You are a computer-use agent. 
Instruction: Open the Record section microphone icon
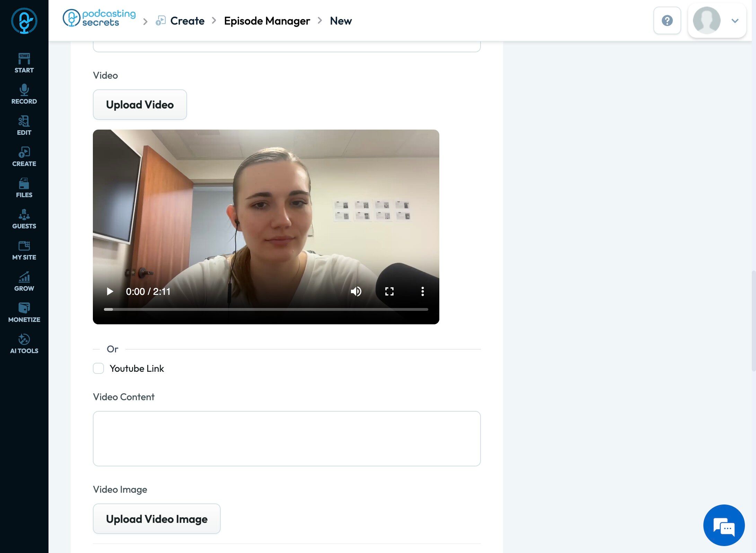click(x=24, y=90)
